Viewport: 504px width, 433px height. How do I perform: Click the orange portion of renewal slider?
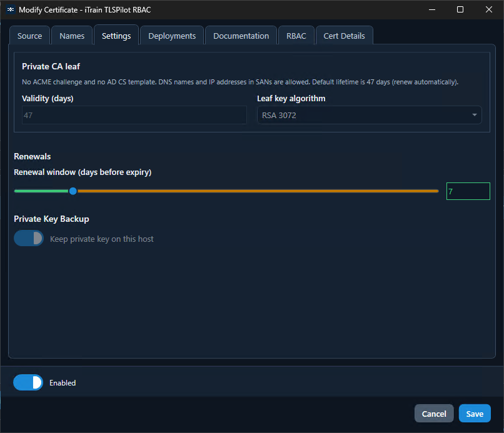(x=258, y=191)
